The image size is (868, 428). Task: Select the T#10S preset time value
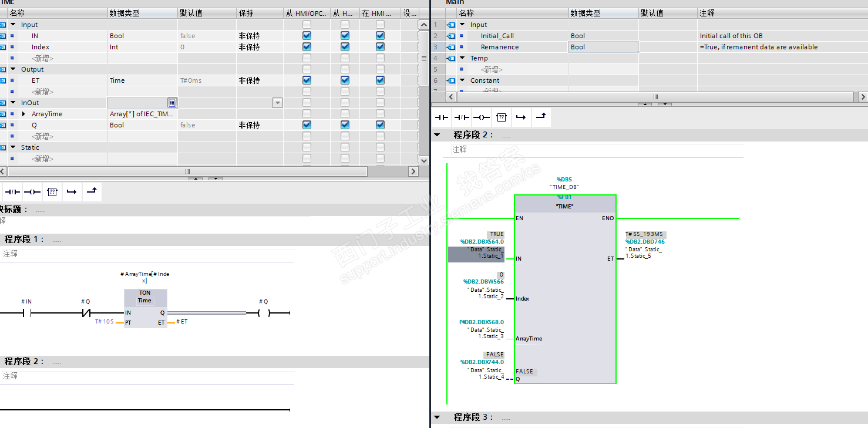point(105,322)
